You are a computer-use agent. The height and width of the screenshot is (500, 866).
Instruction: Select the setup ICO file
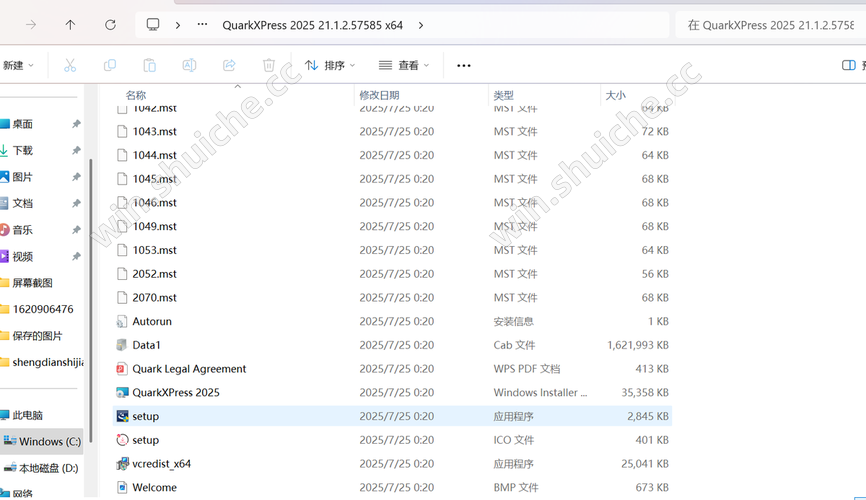[392, 440]
